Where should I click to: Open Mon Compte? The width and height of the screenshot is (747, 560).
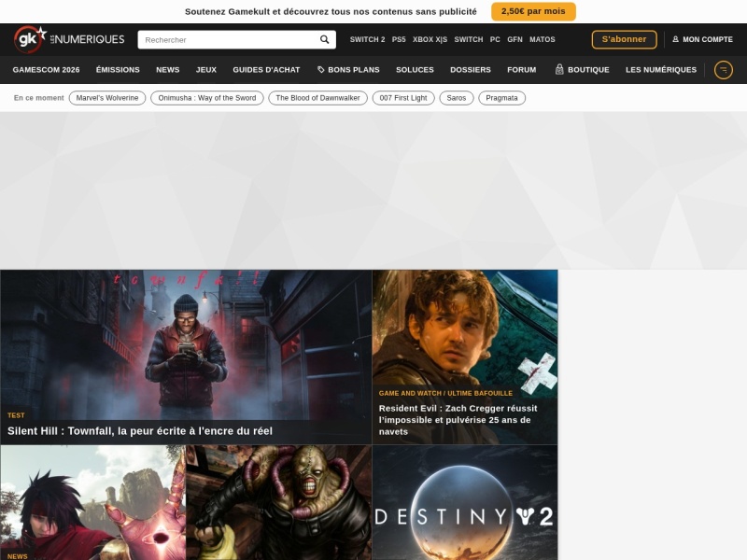(703, 39)
